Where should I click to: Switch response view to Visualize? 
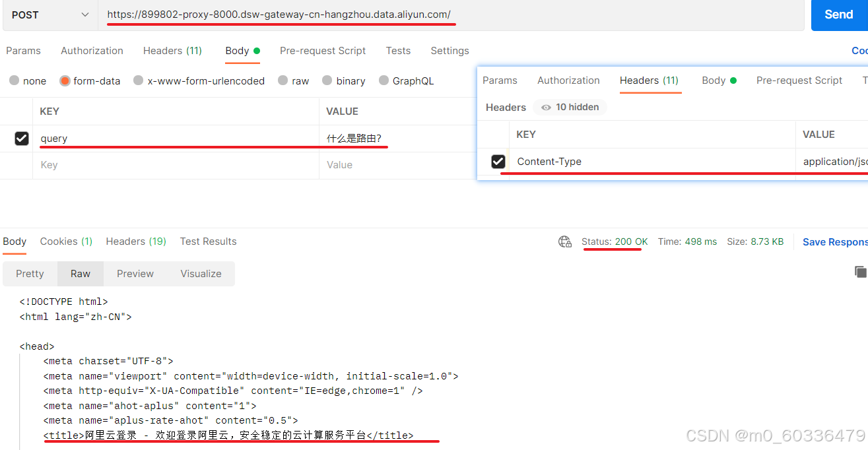(x=201, y=274)
